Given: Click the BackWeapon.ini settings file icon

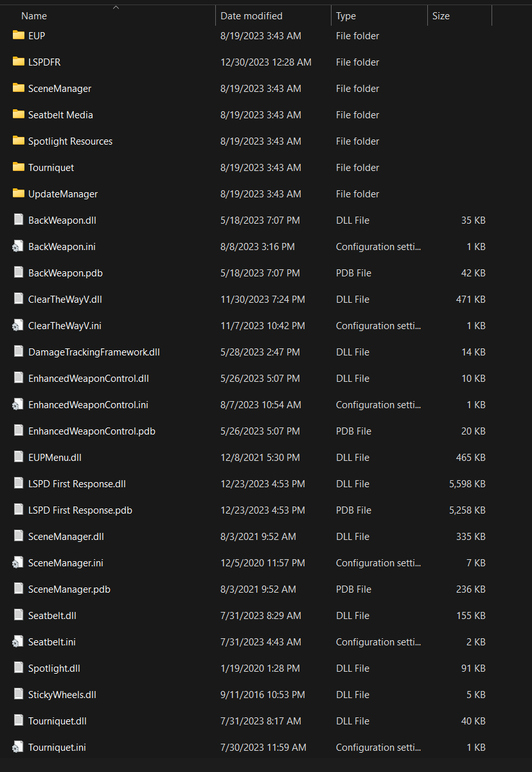Looking at the screenshot, I should point(18,246).
